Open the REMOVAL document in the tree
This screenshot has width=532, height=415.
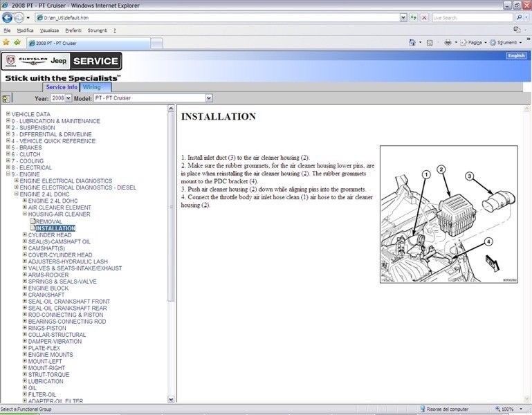[x=48, y=221]
